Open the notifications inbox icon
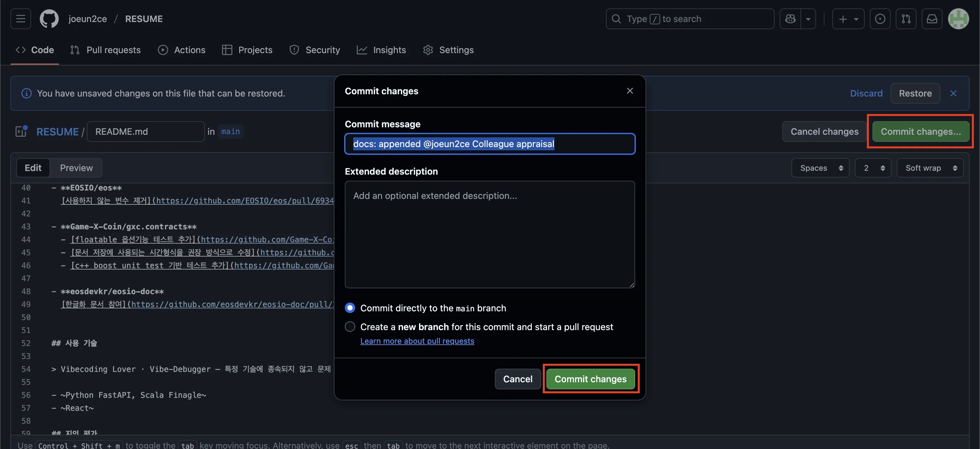980x449 pixels. (932, 19)
